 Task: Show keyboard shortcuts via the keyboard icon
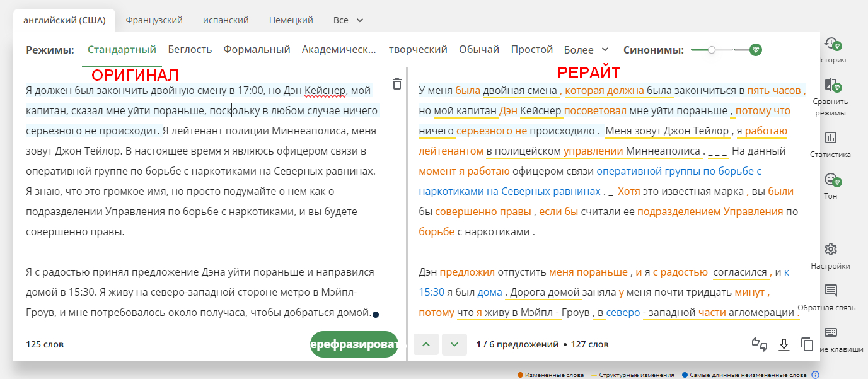(830, 332)
